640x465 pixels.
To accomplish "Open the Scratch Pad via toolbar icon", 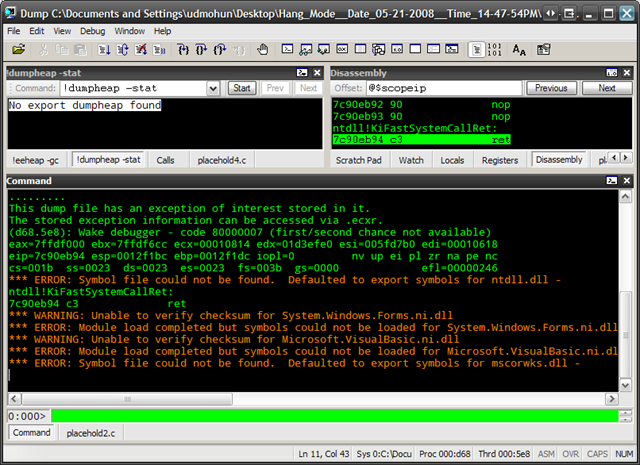I will tap(415, 50).
